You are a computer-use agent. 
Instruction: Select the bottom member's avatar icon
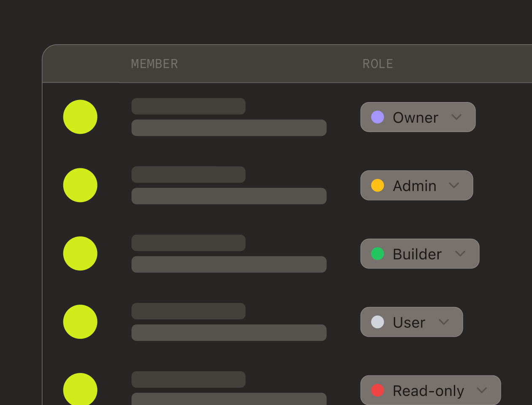(x=80, y=389)
